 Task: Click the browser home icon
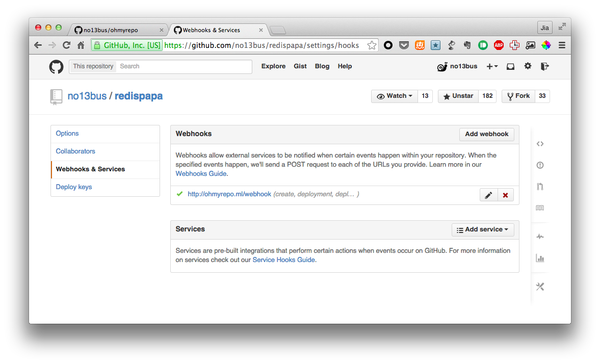coord(81,45)
